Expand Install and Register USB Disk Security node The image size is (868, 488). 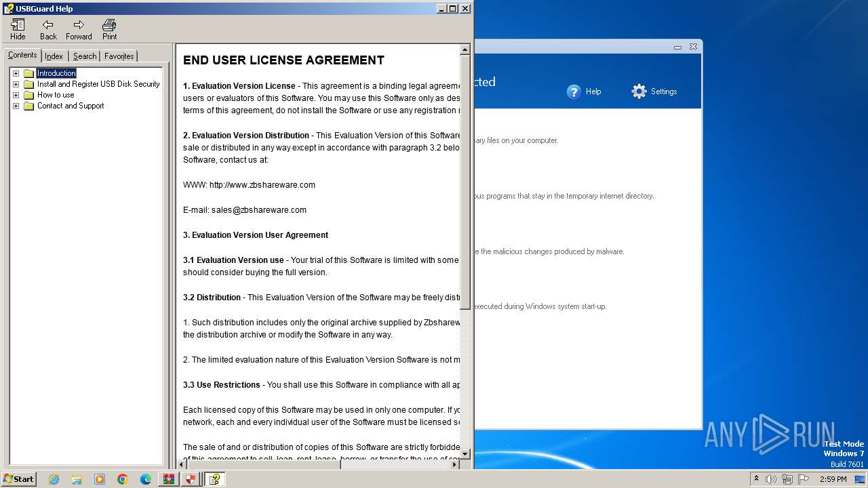(16, 84)
